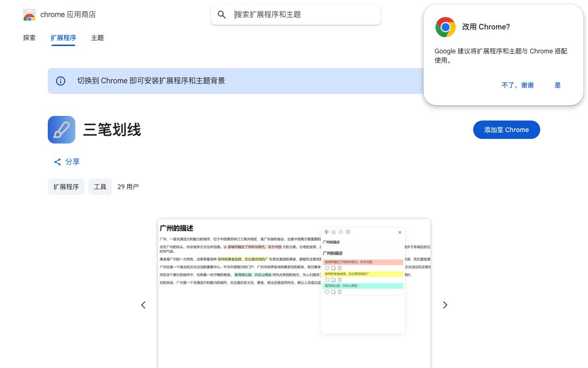Click the 改用 Chrome? popup heading
The width and height of the screenshot is (588, 368).
click(x=486, y=27)
